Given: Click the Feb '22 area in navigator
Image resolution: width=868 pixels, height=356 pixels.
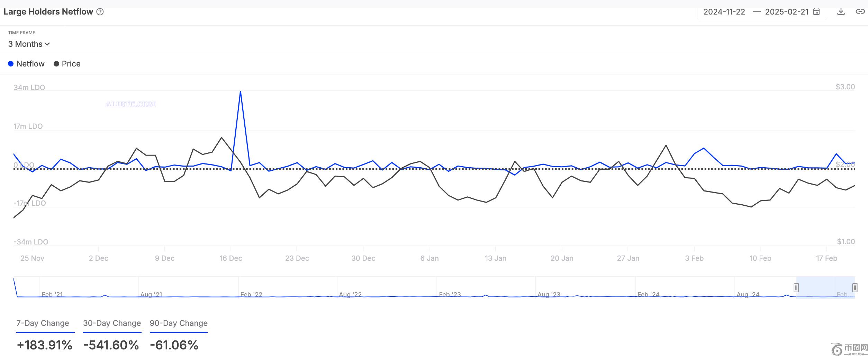Looking at the screenshot, I should pos(251,294).
